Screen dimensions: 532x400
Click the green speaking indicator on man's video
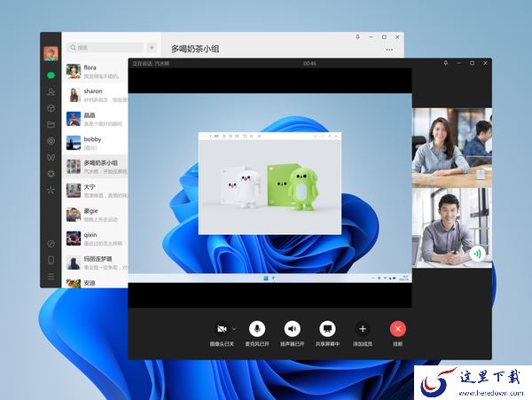pyautogui.click(x=478, y=254)
